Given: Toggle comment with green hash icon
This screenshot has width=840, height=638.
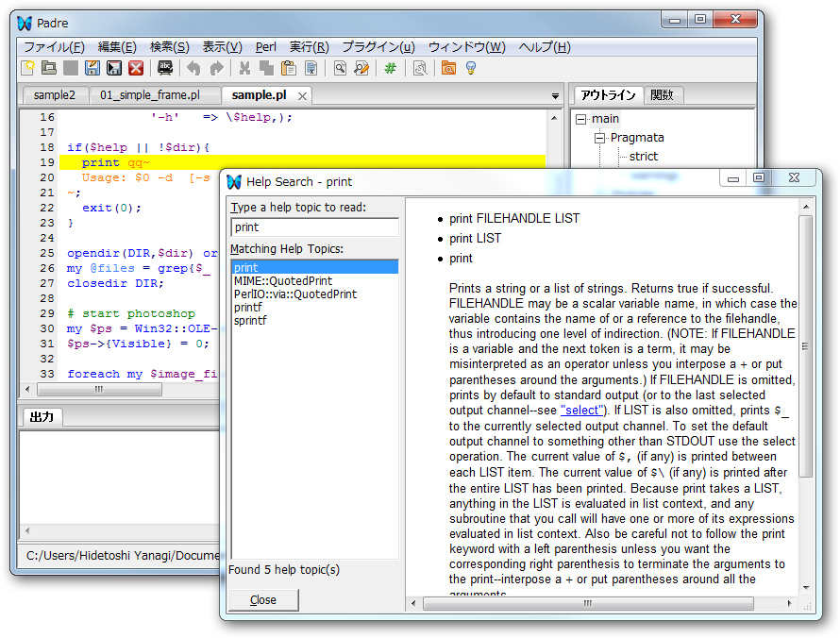Looking at the screenshot, I should 390,68.
